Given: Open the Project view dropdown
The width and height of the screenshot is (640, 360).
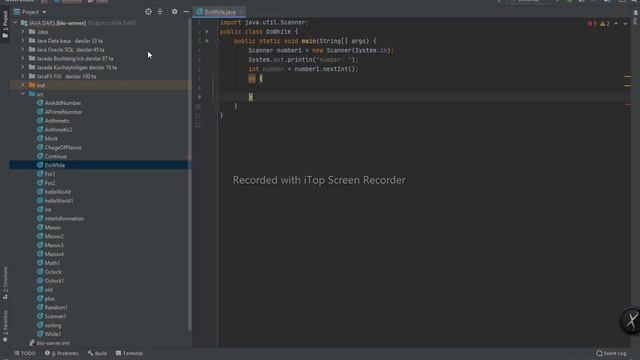Looking at the screenshot, I should 30,12.
